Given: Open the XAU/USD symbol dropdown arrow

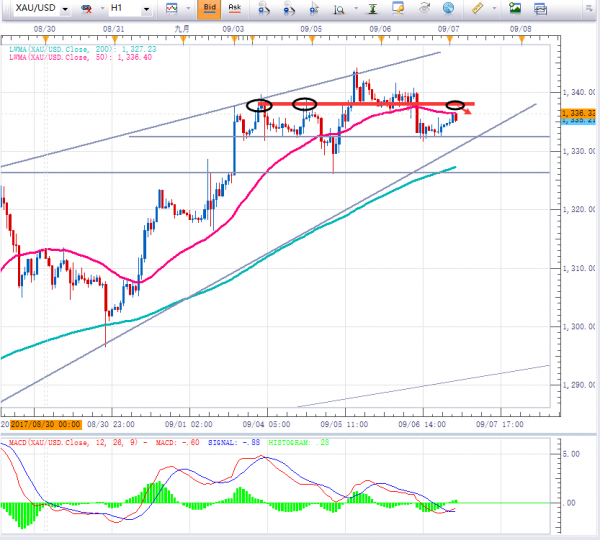Looking at the screenshot, I should (x=65, y=9).
